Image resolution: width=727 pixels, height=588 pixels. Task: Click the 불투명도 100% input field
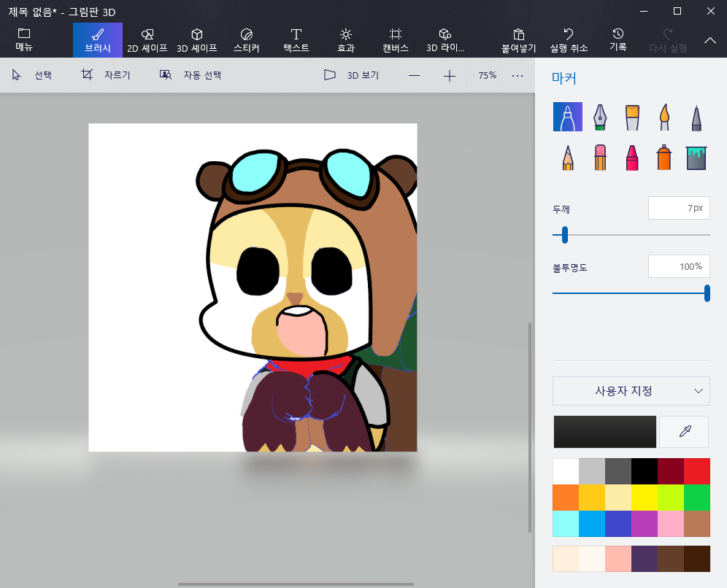point(679,266)
